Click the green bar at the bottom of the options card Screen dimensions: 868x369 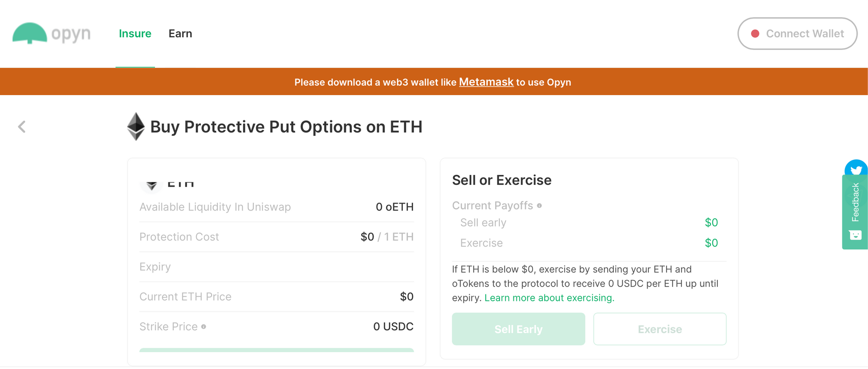click(x=276, y=350)
